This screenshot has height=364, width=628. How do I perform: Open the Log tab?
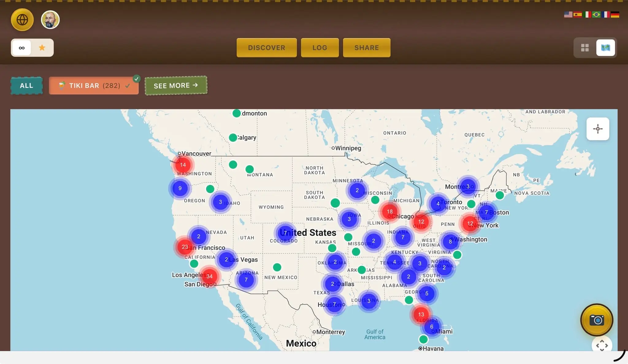(x=320, y=48)
